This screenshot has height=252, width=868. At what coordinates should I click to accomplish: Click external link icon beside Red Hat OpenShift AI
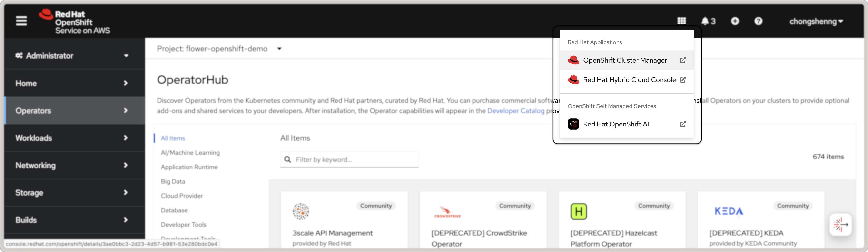click(683, 124)
